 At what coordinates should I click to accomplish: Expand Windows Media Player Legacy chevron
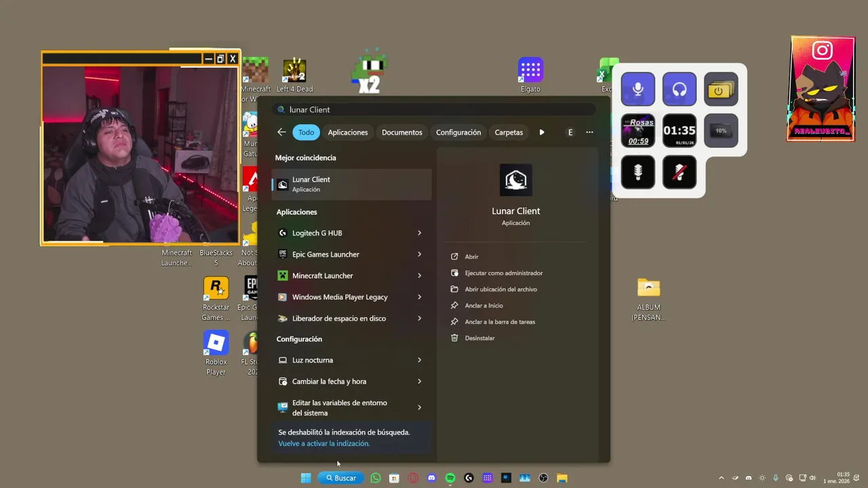click(x=419, y=297)
